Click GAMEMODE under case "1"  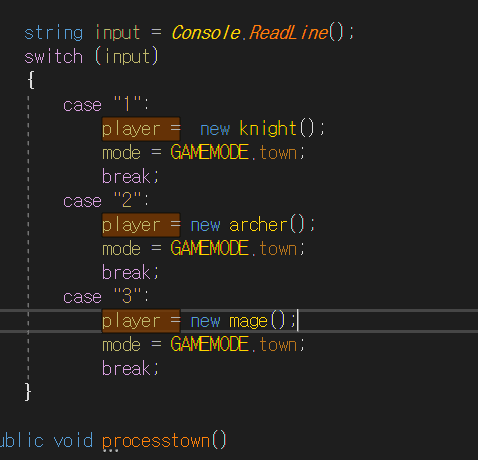tap(210, 152)
